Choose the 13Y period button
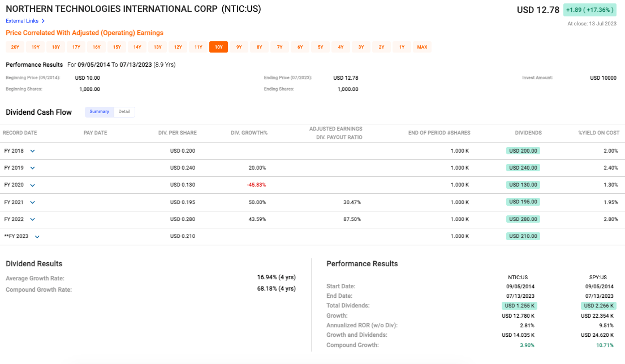 pyautogui.click(x=157, y=47)
